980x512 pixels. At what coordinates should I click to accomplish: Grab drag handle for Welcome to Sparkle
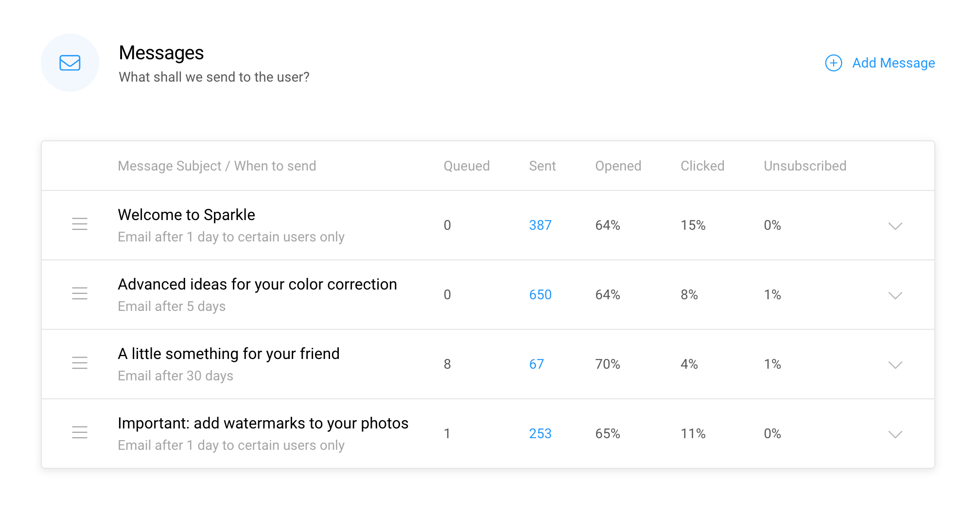tap(80, 224)
